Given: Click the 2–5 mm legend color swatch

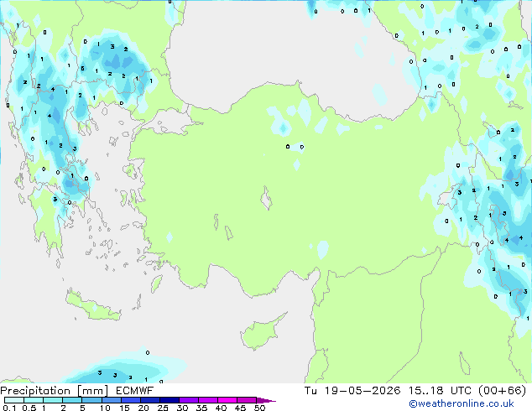Looking at the screenshot, I should (x=72, y=400).
